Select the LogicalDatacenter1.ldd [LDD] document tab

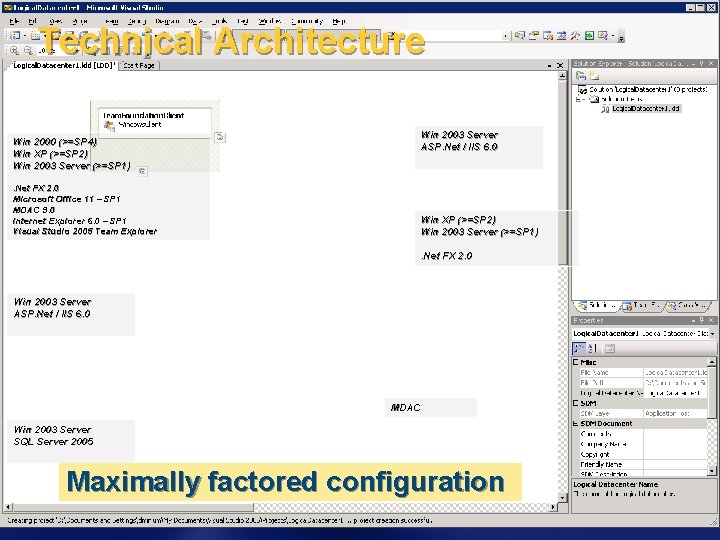point(62,66)
